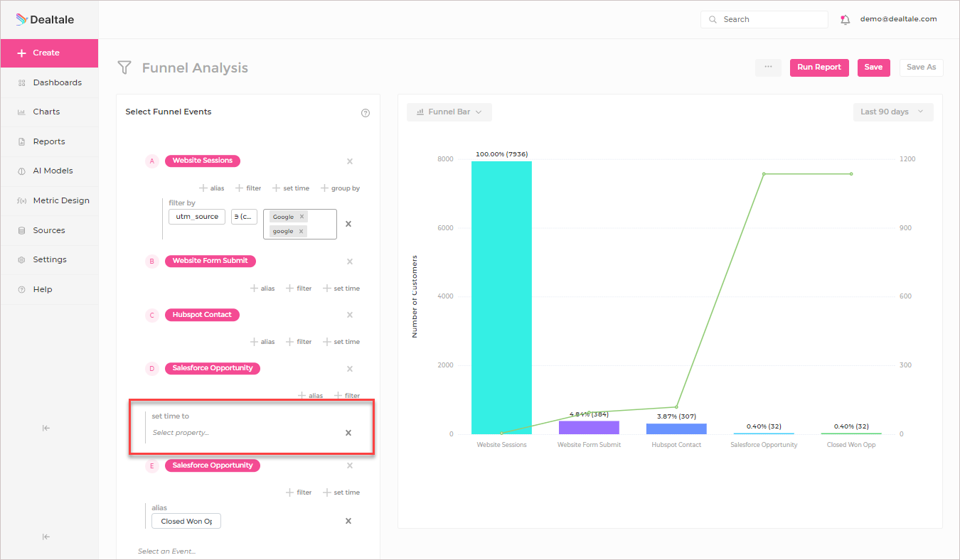The height and width of the screenshot is (560, 960).
Task: Remove event C Hubspot Contact
Action: coord(350,315)
